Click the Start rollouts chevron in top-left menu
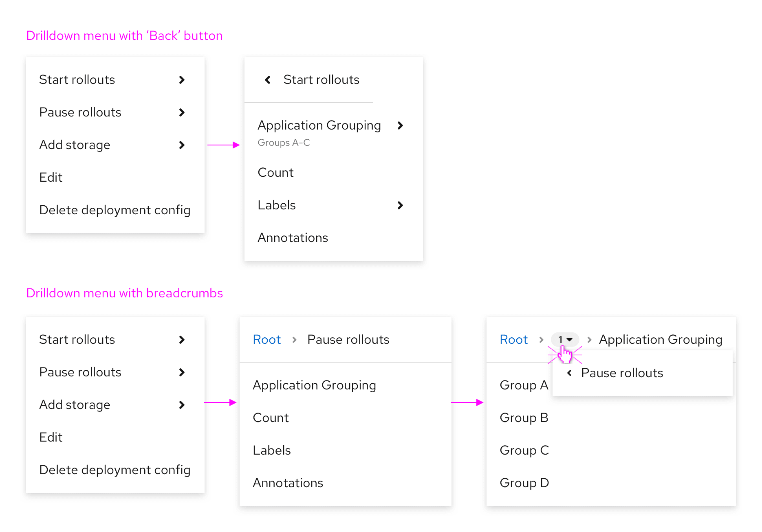762x532 pixels. point(182,80)
